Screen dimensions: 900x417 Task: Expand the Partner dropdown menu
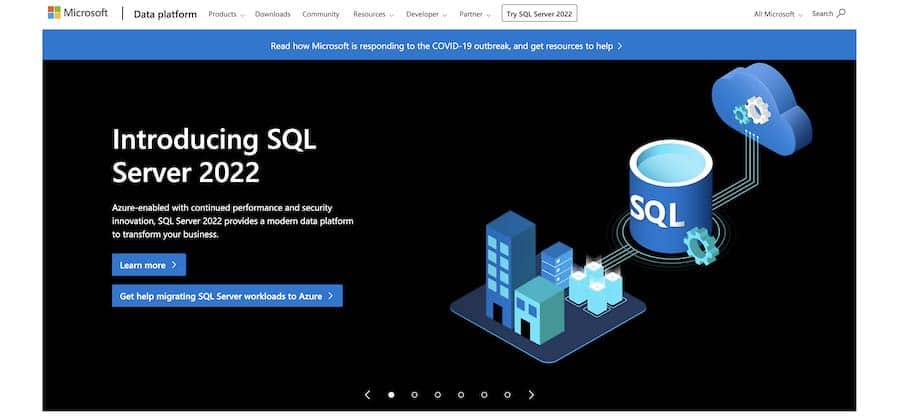(475, 14)
